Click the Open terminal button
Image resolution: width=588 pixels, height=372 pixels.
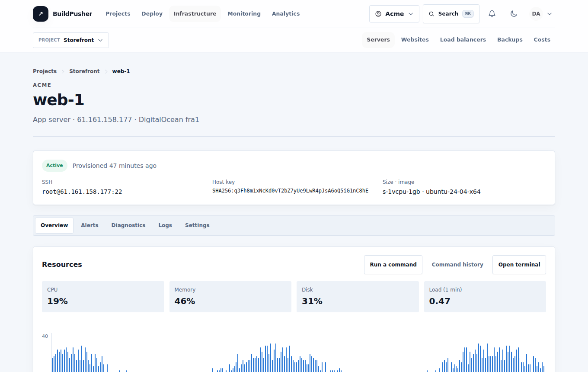point(519,265)
